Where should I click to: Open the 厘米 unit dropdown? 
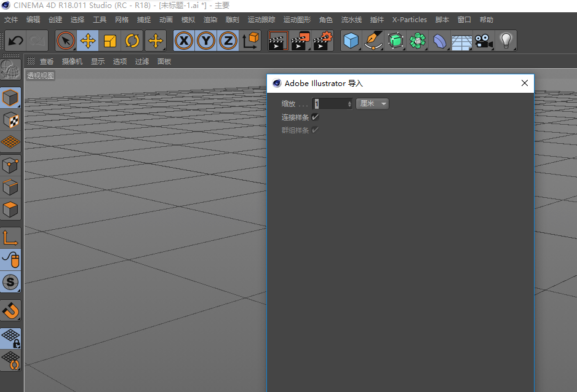[372, 103]
